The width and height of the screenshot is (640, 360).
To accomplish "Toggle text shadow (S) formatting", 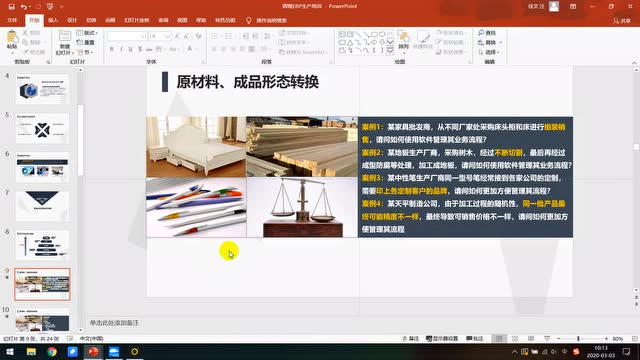I will point(140,49).
